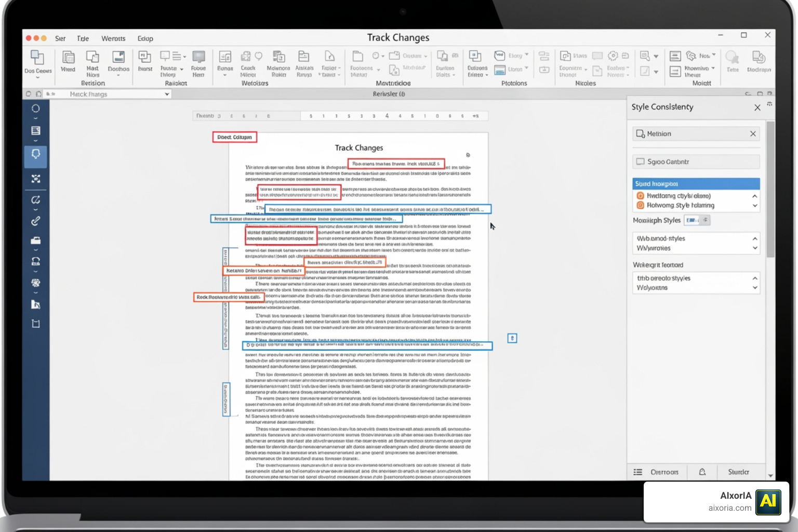This screenshot has height=532, width=798.
Task: Toggle the Moxiiicph Styles switch
Action: pos(697,220)
